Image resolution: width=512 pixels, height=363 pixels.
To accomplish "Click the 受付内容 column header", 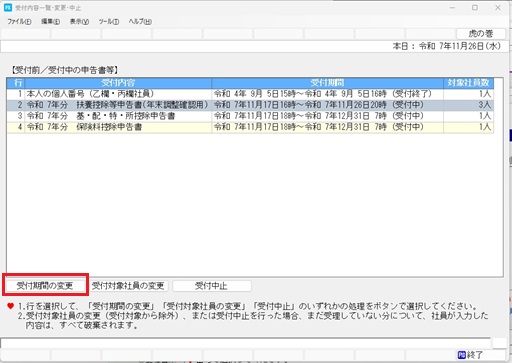I will coord(118,83).
